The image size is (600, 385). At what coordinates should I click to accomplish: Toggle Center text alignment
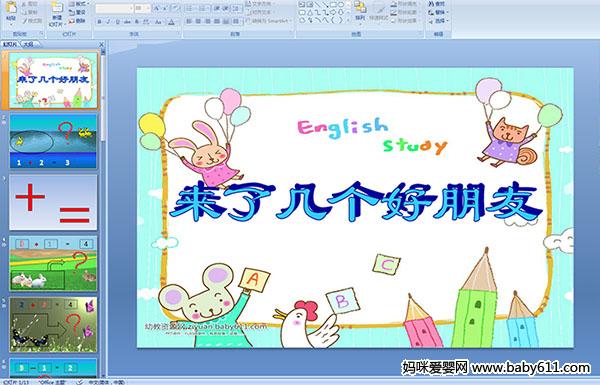198,21
